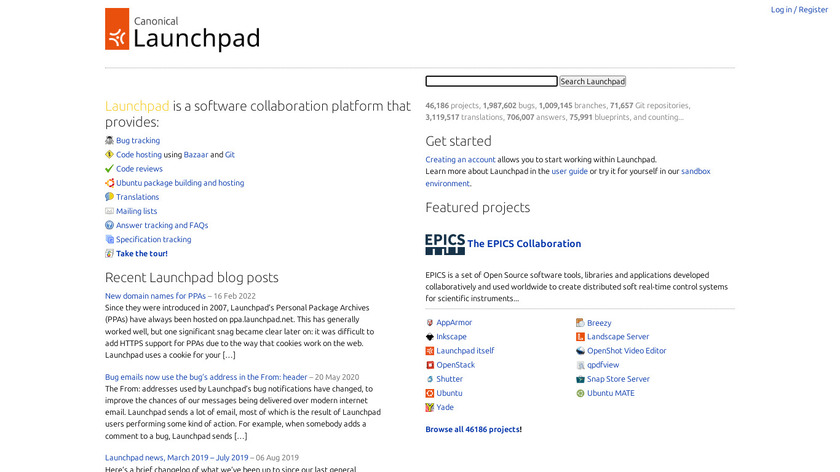Open the Specification tracking link
Screen dimensions: 840x472
pyautogui.click(x=154, y=239)
